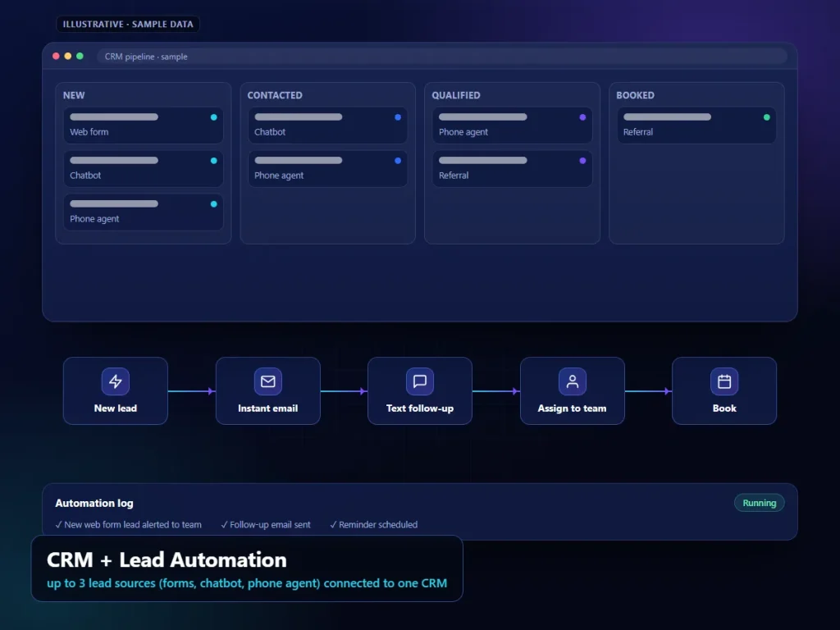Viewport: 840px width, 630px height.
Task: Select the BOOKED column header
Action: tap(636, 95)
